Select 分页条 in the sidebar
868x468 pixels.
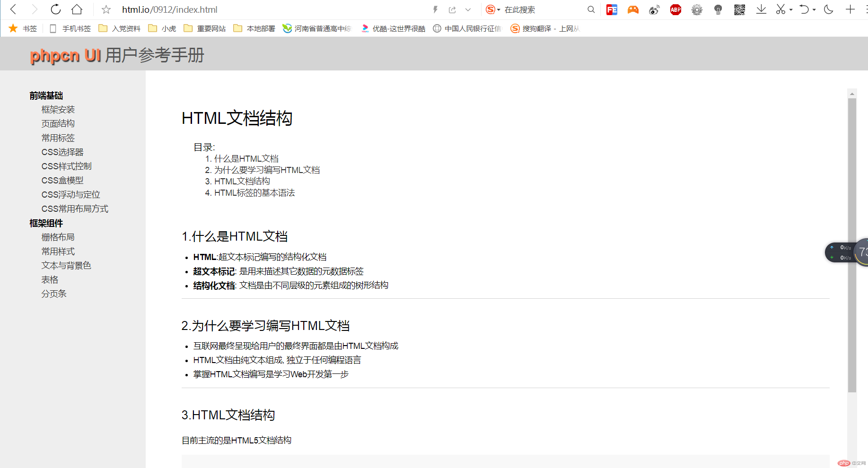(54, 294)
